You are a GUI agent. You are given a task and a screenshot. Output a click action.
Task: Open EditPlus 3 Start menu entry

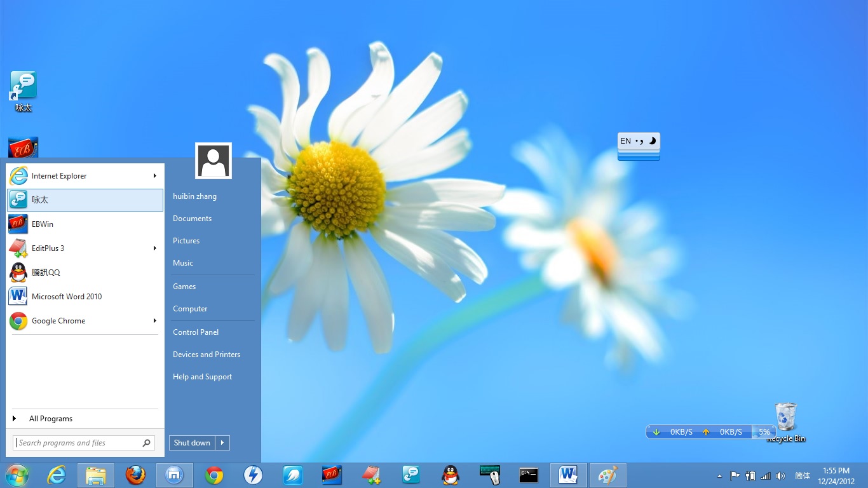coord(85,248)
